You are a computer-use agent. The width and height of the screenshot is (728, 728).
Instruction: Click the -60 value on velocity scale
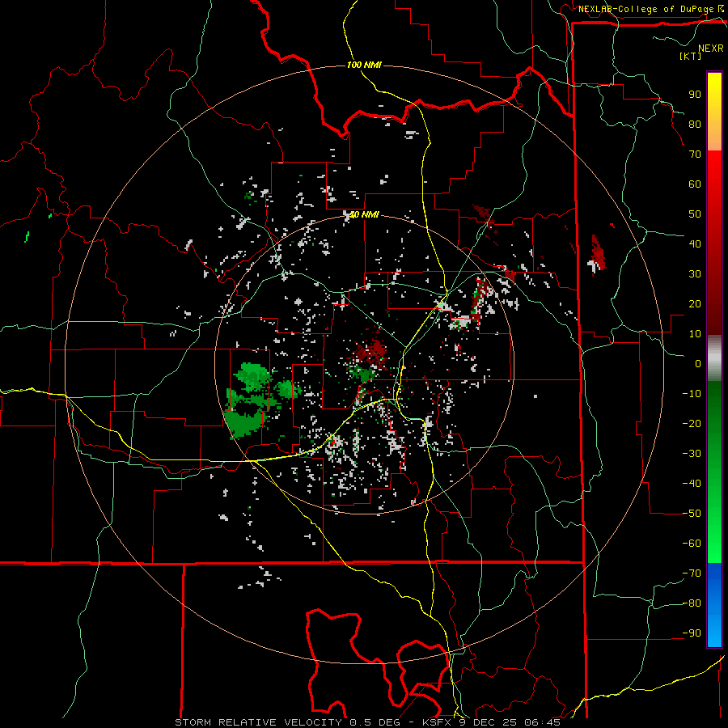(692, 544)
